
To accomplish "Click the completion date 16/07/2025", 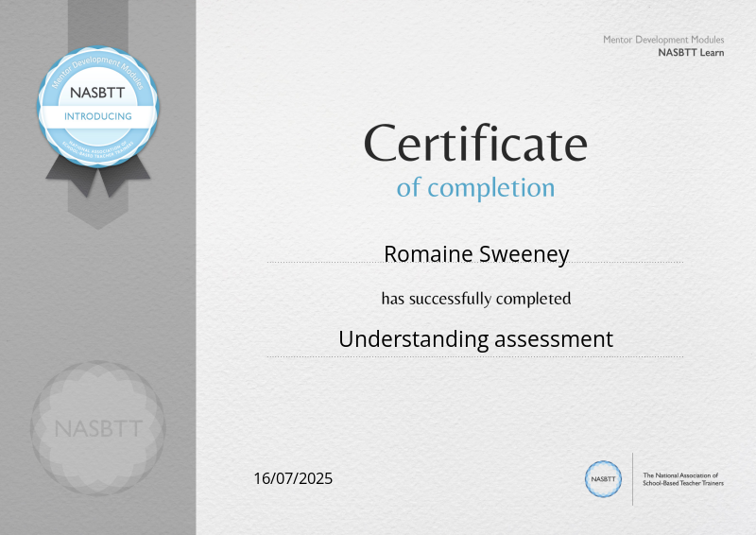I will tap(293, 478).
